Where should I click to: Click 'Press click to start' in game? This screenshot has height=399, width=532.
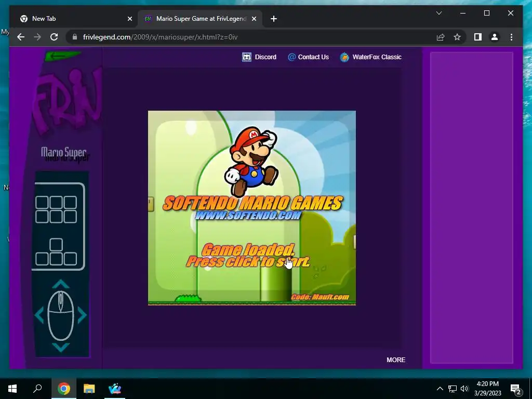point(248,262)
